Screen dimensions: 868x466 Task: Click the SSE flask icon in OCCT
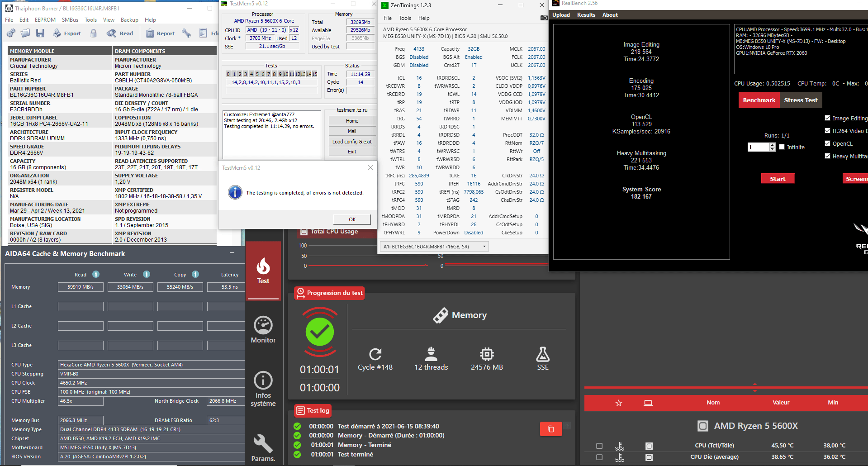coord(543,354)
